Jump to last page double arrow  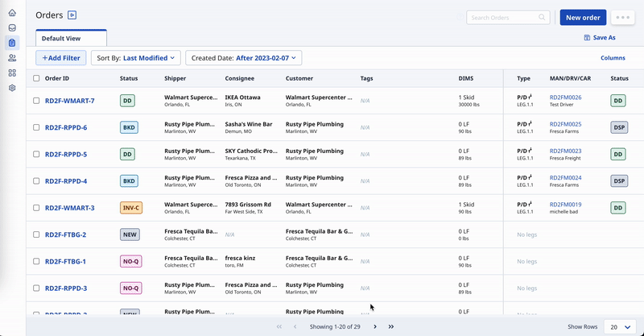tap(391, 326)
